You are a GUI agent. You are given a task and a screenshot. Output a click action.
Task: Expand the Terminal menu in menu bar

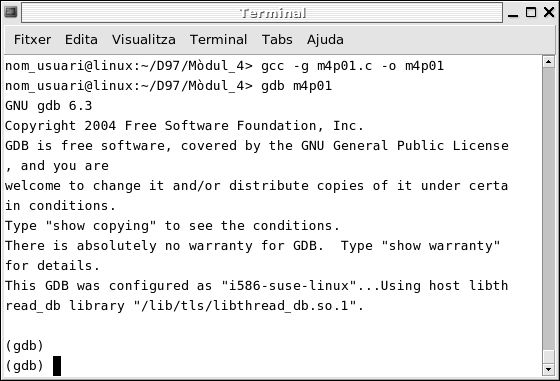tap(218, 39)
